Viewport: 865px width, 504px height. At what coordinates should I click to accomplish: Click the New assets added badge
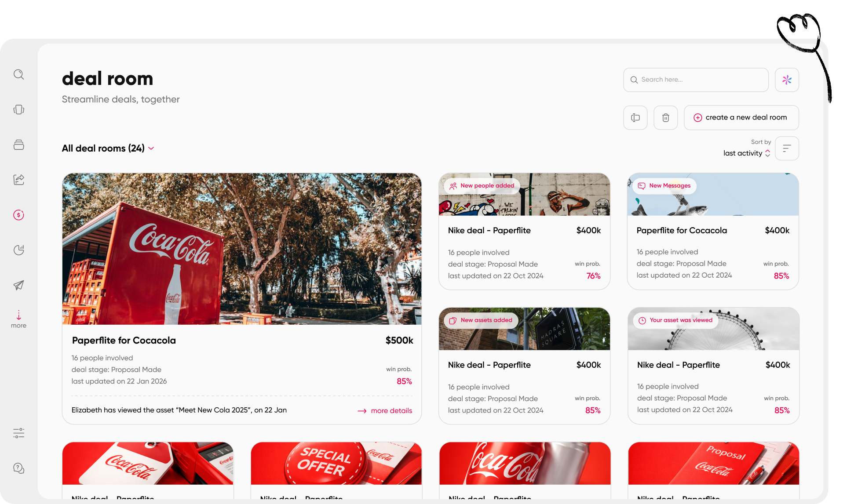[x=481, y=320]
